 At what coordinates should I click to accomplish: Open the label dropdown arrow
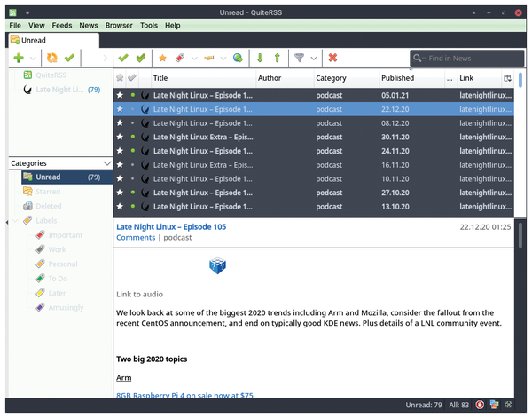point(194,59)
